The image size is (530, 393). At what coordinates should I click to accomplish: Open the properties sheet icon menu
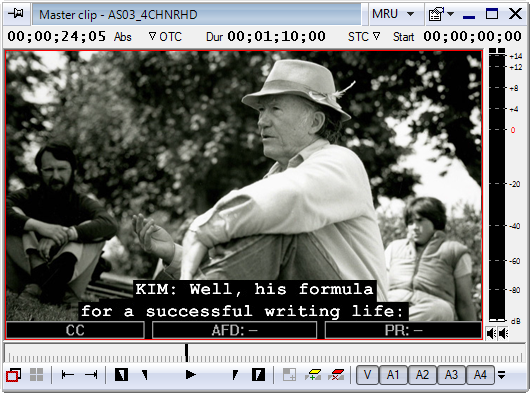pos(436,15)
